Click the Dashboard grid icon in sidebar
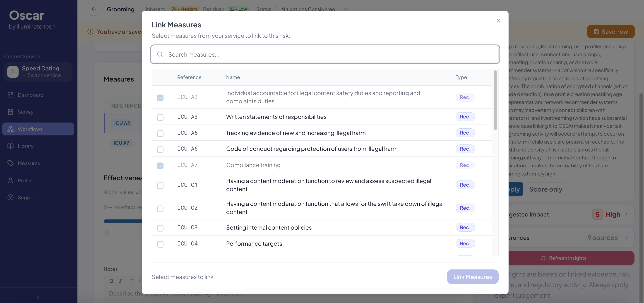Viewport: 644px width, 303px height. pos(10,95)
